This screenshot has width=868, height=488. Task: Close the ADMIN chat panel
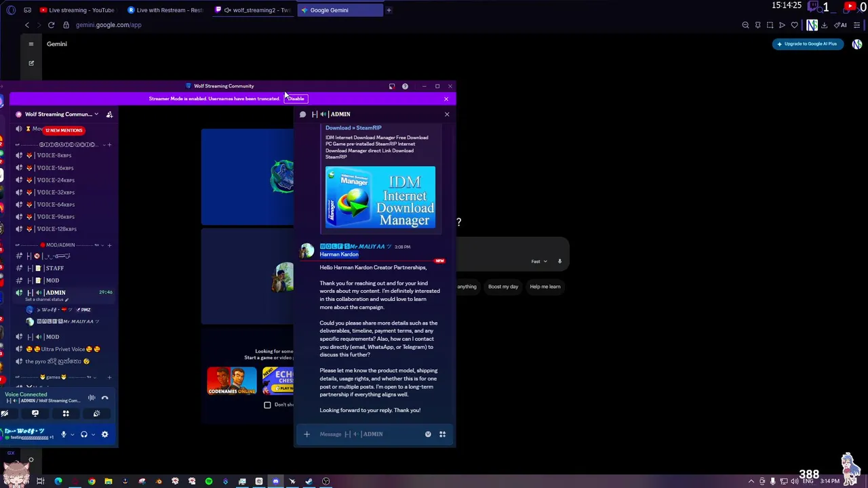pos(447,115)
